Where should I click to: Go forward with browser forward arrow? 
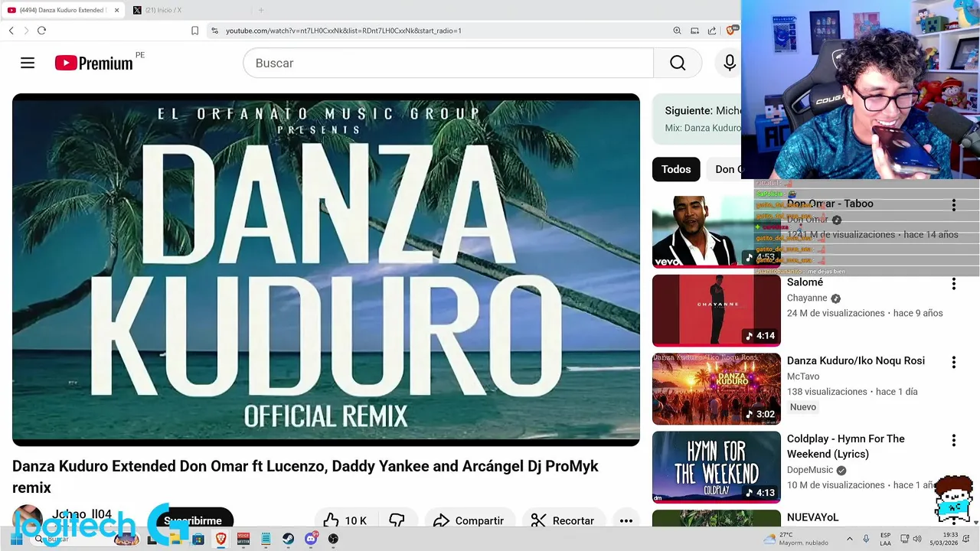coord(26,31)
